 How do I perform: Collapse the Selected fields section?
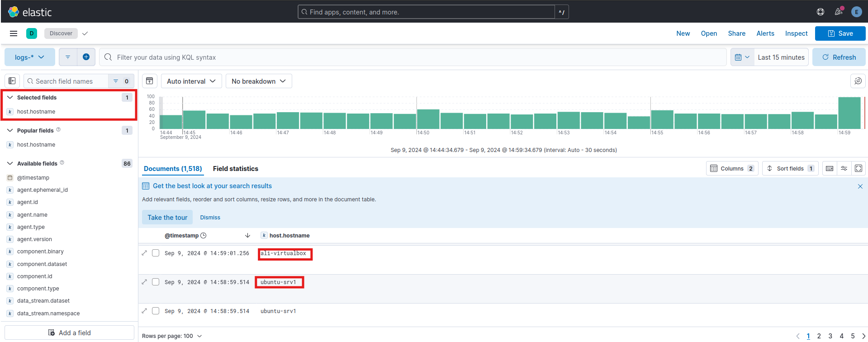click(x=10, y=97)
